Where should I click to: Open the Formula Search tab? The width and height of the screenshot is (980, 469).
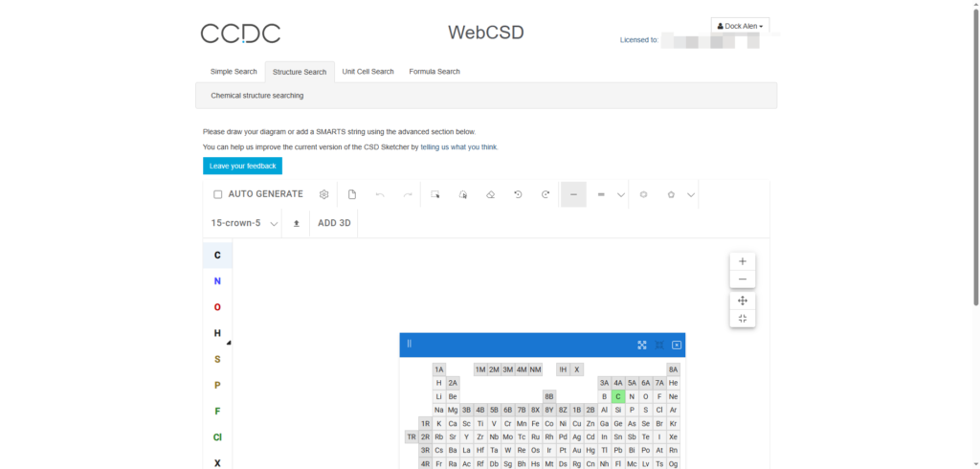click(434, 72)
